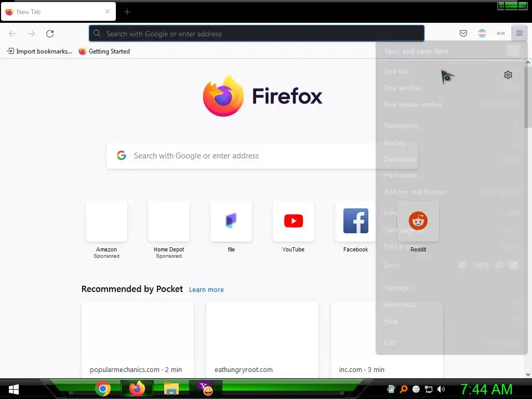Reload the current page
This screenshot has height=399, width=532.
pyautogui.click(x=50, y=34)
